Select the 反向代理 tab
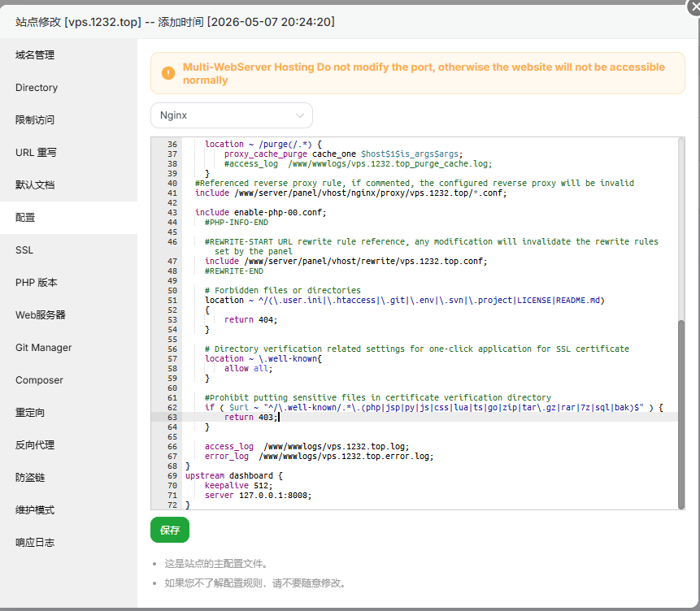This screenshot has height=611, width=700. point(35,445)
